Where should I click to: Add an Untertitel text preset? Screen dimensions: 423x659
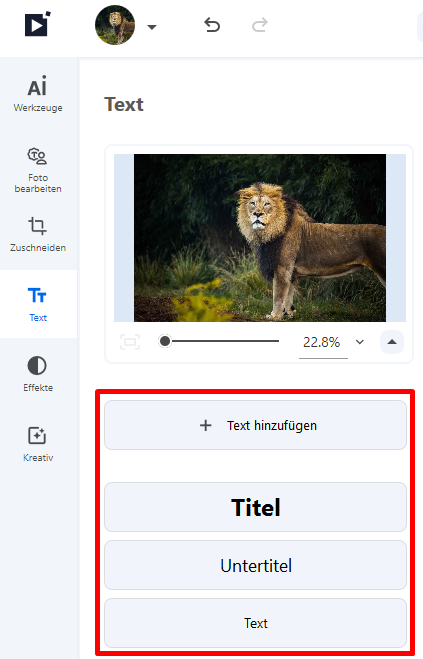(x=255, y=565)
